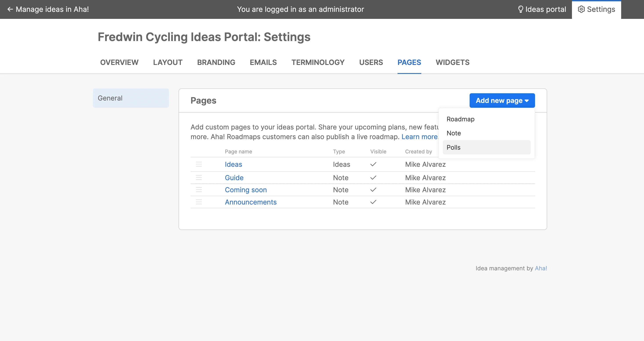Click drag handle for Announcements row
The image size is (644, 341).
click(x=199, y=202)
